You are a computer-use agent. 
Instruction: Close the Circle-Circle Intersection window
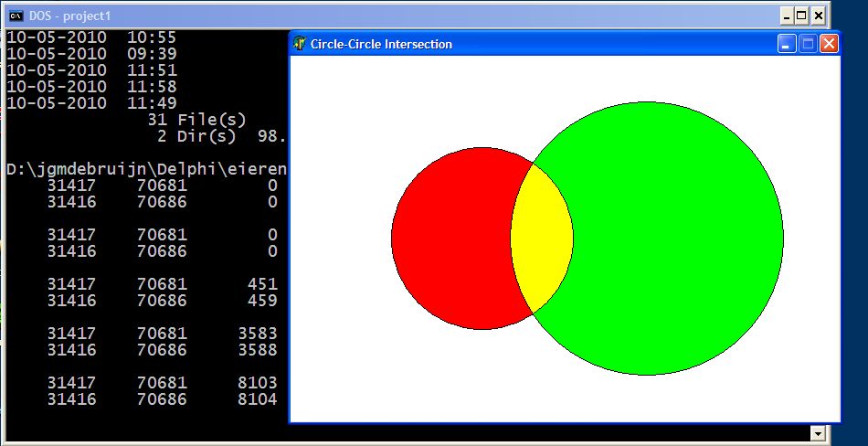[x=828, y=43]
